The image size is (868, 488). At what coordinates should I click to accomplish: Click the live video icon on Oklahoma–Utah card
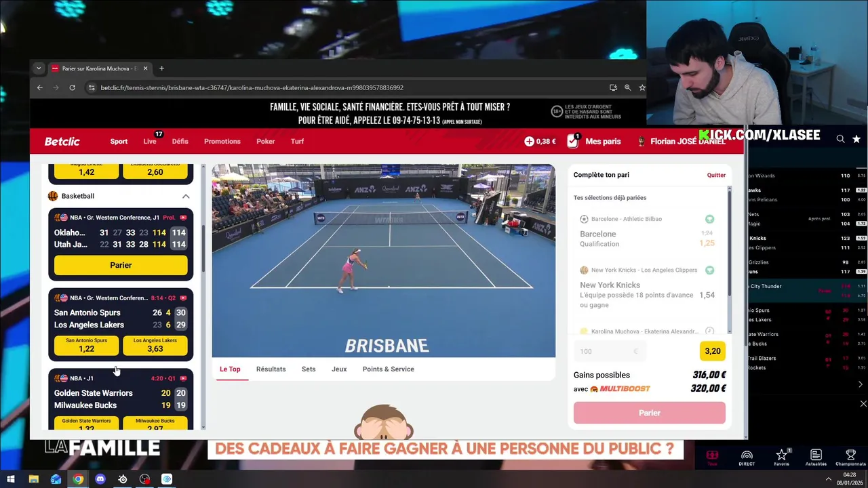point(183,218)
